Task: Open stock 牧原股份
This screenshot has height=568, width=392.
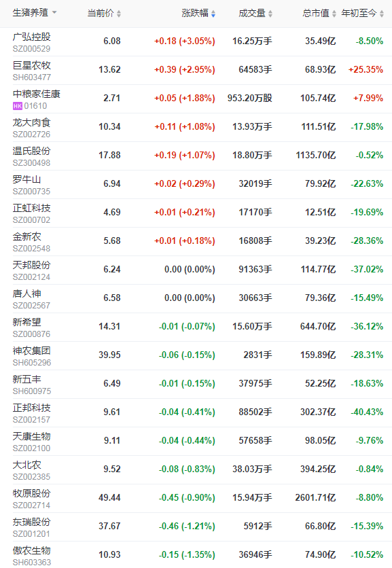Action: coord(31,494)
